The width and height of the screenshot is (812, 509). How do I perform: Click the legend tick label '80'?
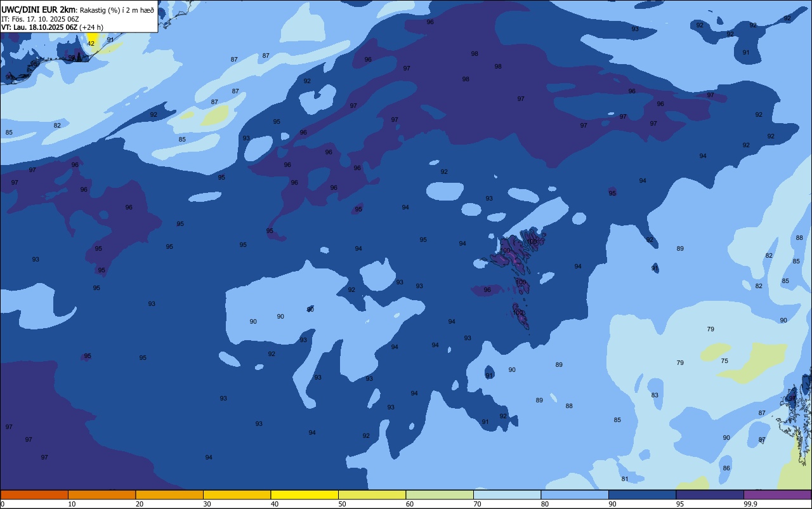pos(545,504)
